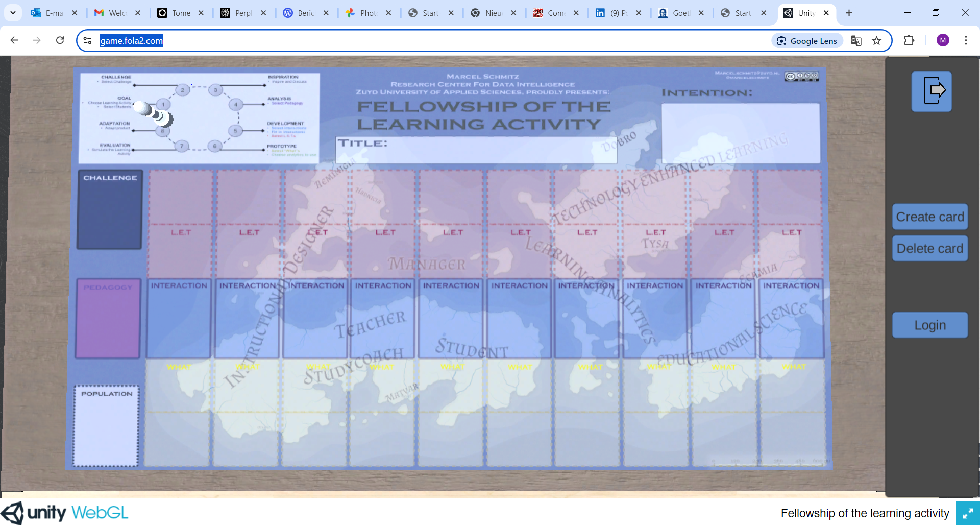
Task: Expand Unity game to fullscreen
Action: pyautogui.click(x=967, y=514)
